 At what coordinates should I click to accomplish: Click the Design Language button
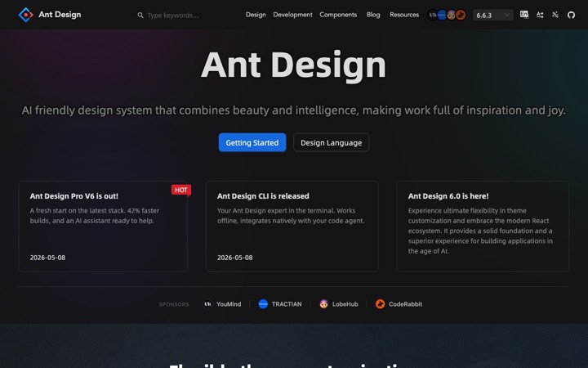pyautogui.click(x=331, y=142)
